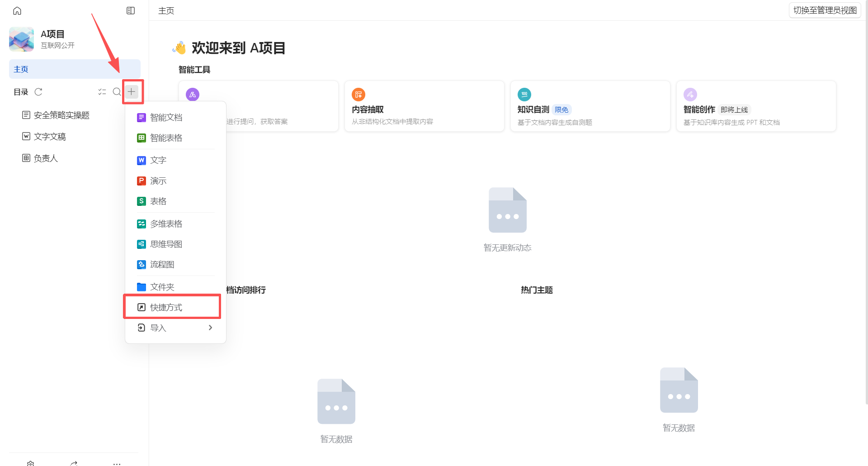Open the 知识自测 tool card

tap(590, 106)
